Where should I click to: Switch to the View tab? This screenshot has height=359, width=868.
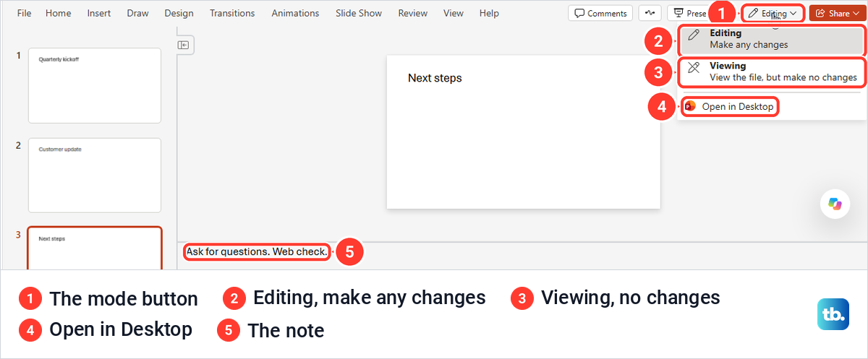tap(454, 13)
